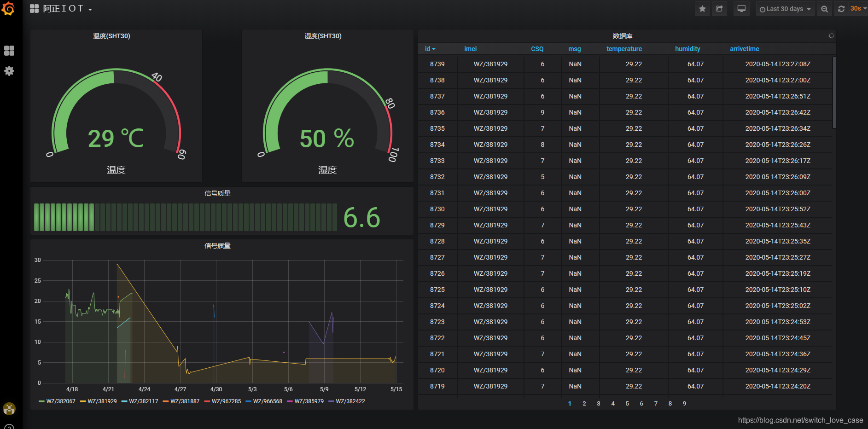The image size is (868, 429).
Task: Open the Grafana home logo
Action: point(9,8)
